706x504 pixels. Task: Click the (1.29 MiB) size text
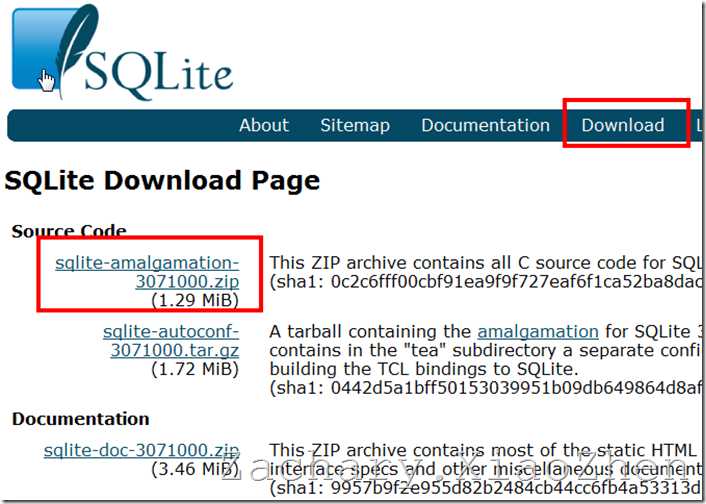click(195, 300)
